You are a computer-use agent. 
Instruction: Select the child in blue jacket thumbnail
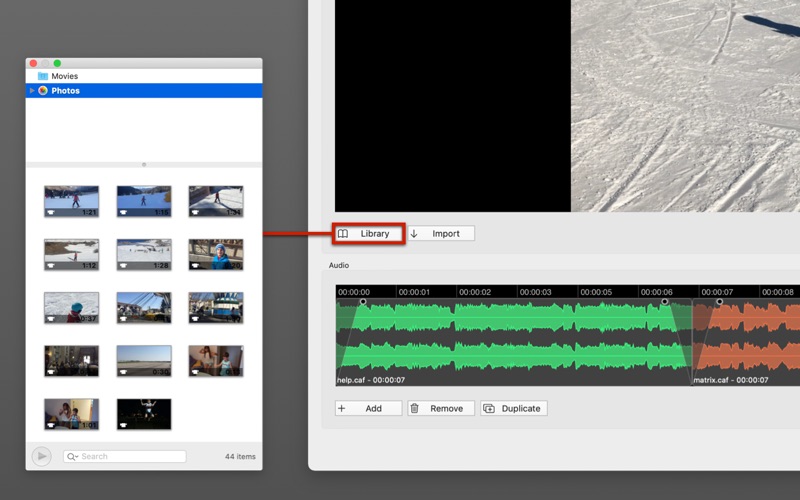coord(216,255)
